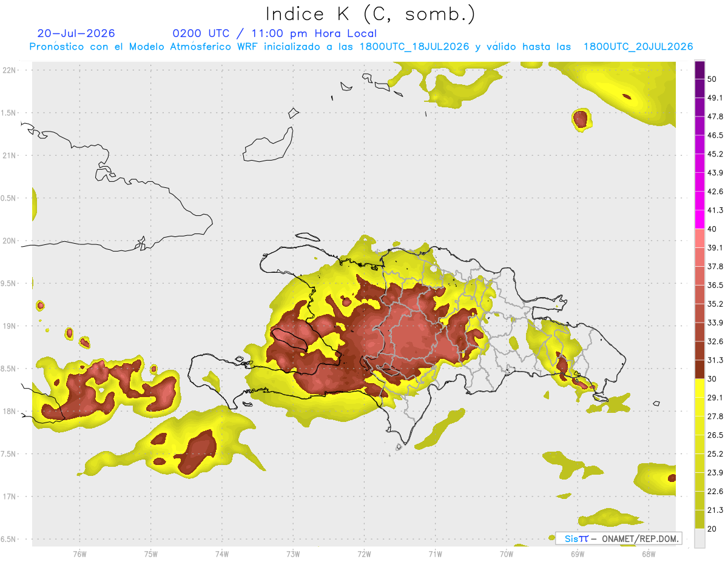
Task: Click the yellow color bar segment between 29.1 and 30
Action: click(699, 389)
